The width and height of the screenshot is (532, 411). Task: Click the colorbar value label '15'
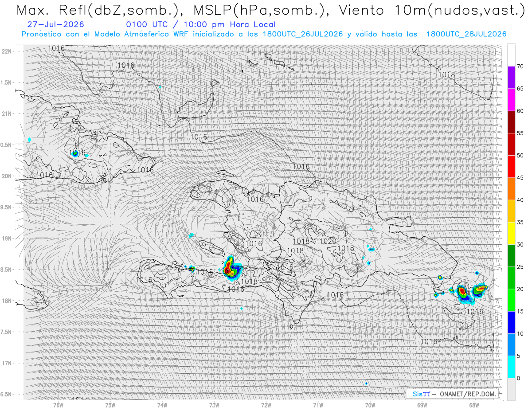[x=520, y=311]
